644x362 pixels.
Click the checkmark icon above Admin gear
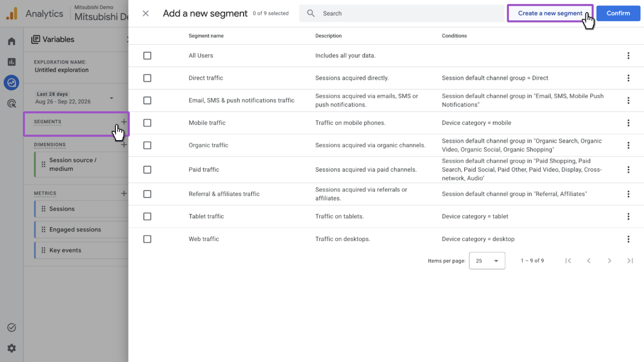click(x=12, y=327)
